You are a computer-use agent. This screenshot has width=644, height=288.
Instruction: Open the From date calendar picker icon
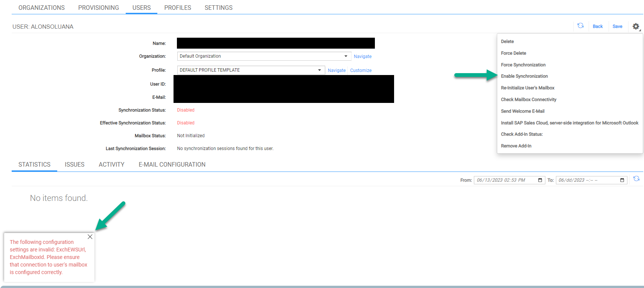coord(540,180)
